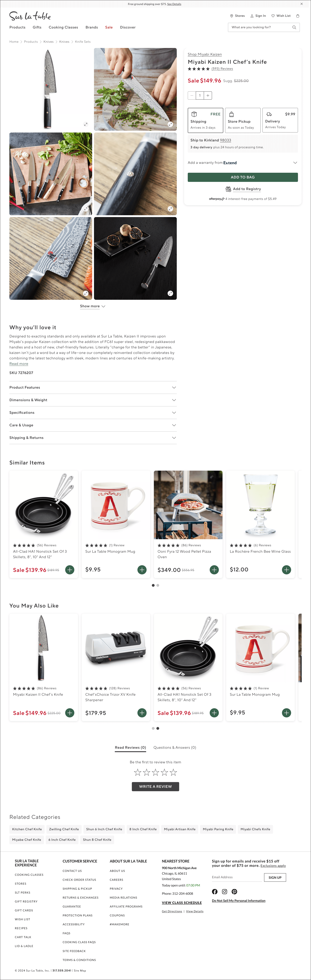Expand Care & Usage accordion
The image size is (311, 980).
click(93, 425)
